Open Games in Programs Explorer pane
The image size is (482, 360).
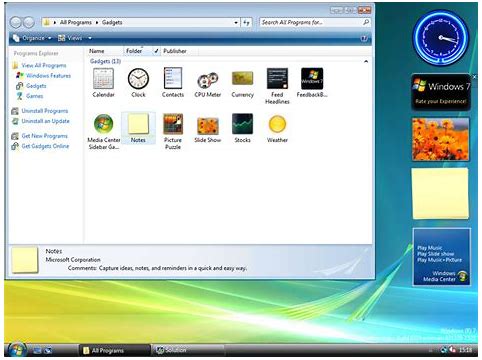click(35, 96)
